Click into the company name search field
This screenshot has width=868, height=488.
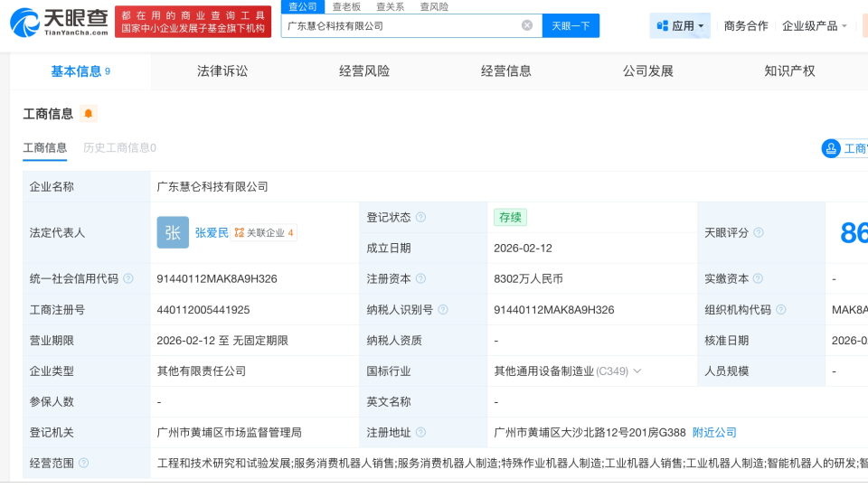(402, 26)
